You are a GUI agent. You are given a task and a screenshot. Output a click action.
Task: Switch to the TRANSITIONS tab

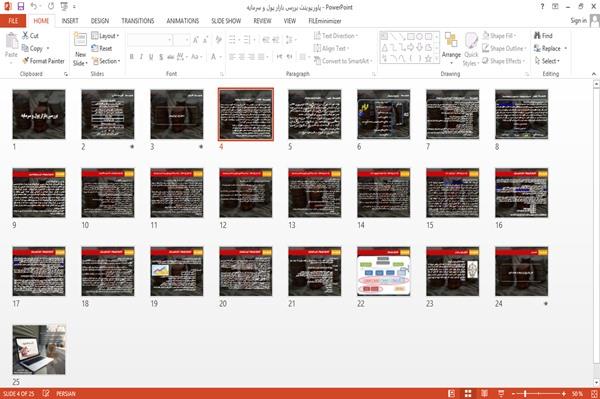(x=138, y=21)
